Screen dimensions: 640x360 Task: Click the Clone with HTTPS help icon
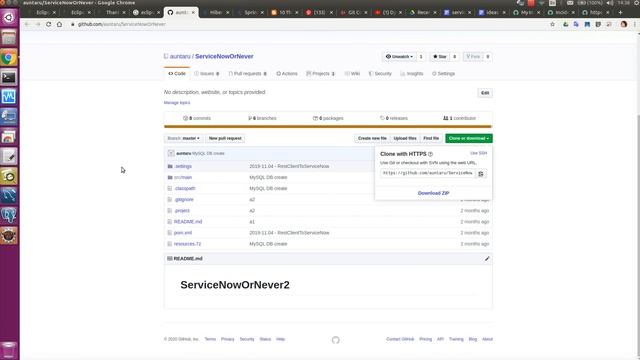430,154
